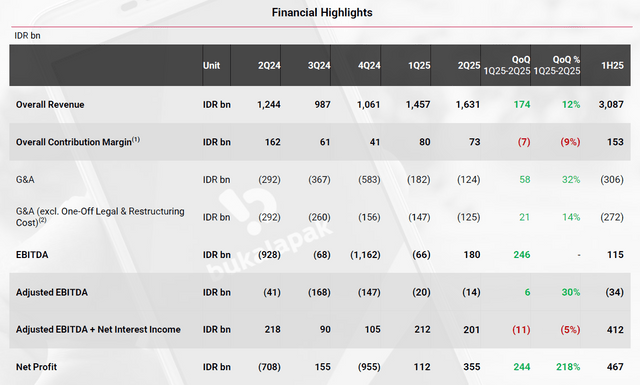Viewport: 640px width, 385px height.
Task: Click the EBITDA row label
Action: pyautogui.click(x=32, y=255)
